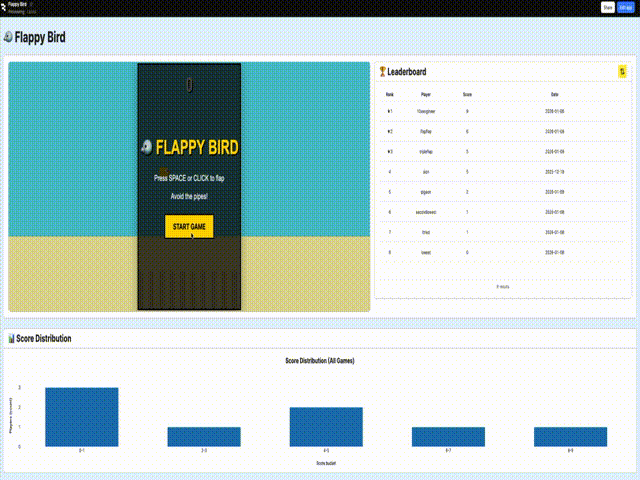Click the rank 3 medal icon
This screenshot has height=480, width=640.
point(390,151)
